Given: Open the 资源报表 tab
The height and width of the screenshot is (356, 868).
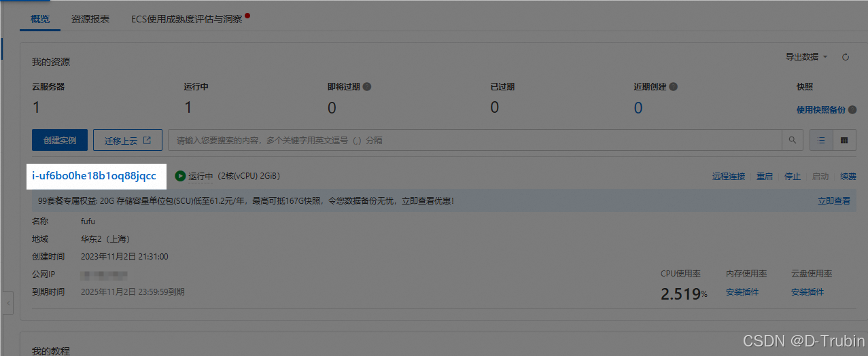Looking at the screenshot, I should tap(90, 19).
